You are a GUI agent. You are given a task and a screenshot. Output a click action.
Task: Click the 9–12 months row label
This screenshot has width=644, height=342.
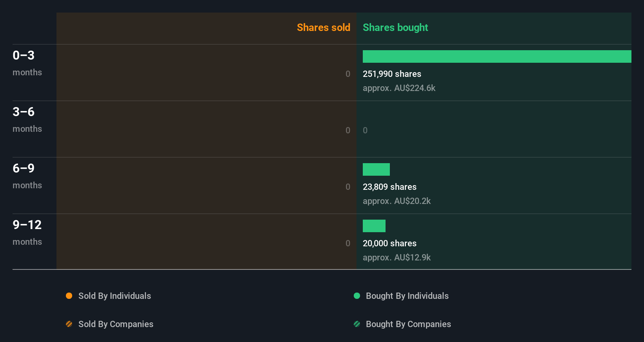[x=27, y=232]
